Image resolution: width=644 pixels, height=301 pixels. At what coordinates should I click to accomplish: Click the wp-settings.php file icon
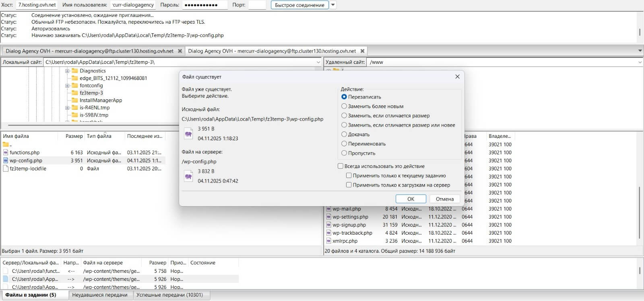tap(328, 217)
